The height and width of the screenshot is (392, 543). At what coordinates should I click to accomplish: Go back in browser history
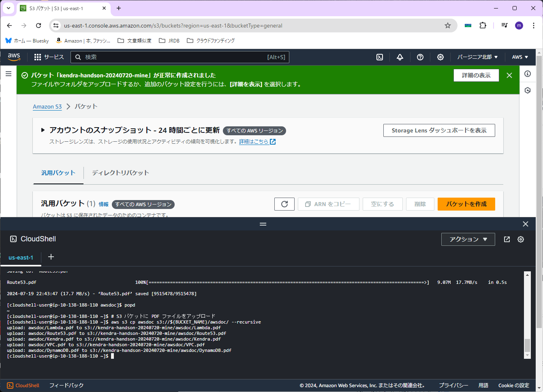point(9,26)
